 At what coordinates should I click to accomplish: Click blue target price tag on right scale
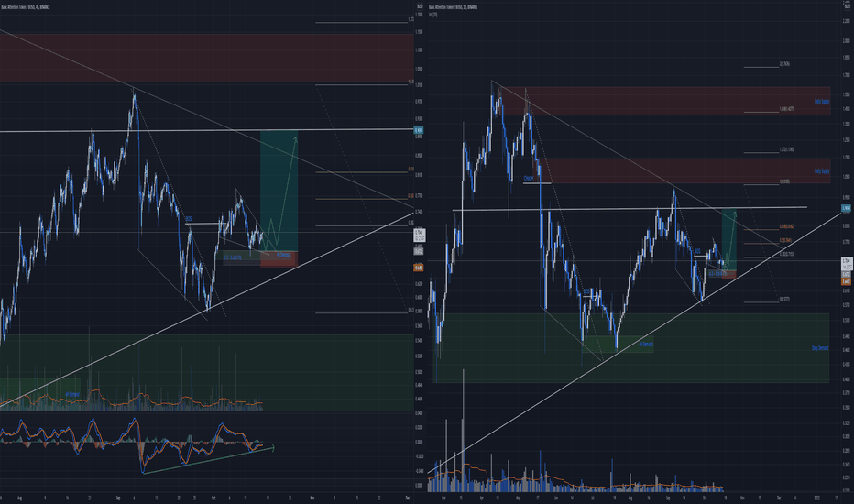tap(847, 208)
